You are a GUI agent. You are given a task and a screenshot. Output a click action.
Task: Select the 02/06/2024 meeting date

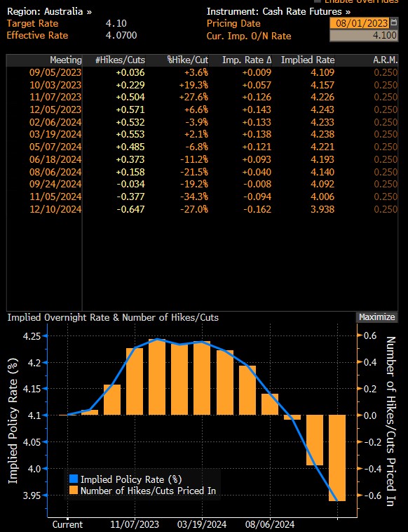(55, 122)
